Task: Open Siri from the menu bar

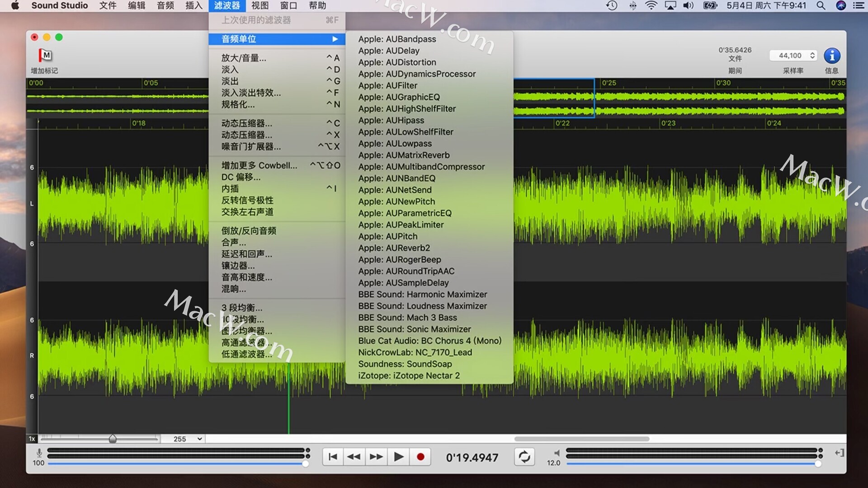Action: [x=841, y=5]
